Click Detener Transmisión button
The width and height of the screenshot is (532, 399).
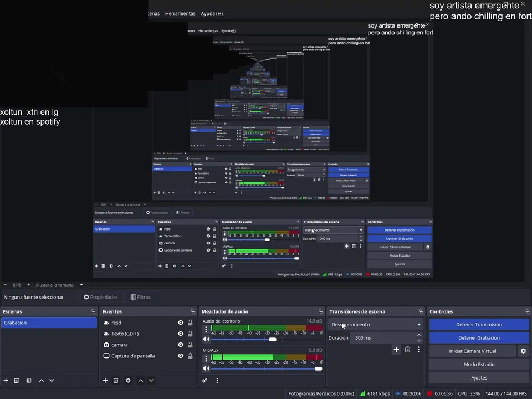[479, 325]
